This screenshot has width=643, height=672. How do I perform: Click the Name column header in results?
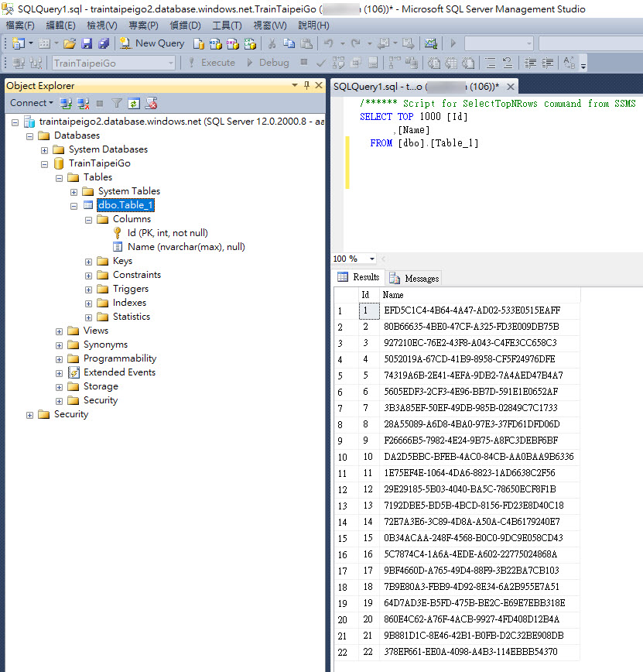pyautogui.click(x=480, y=295)
